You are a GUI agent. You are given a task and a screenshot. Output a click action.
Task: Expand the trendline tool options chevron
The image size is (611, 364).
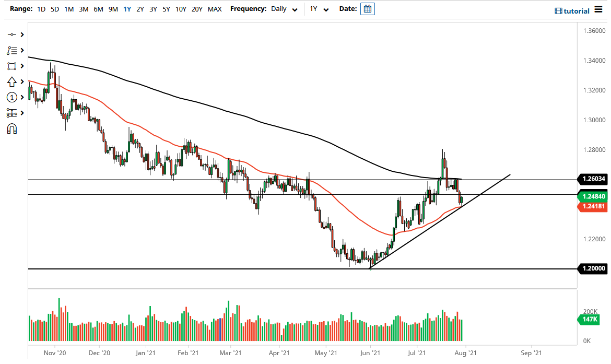[22, 34]
